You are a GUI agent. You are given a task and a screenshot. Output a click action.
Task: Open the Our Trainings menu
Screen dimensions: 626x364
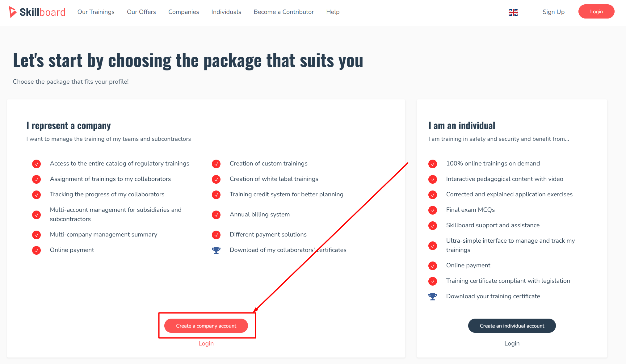[x=96, y=12]
